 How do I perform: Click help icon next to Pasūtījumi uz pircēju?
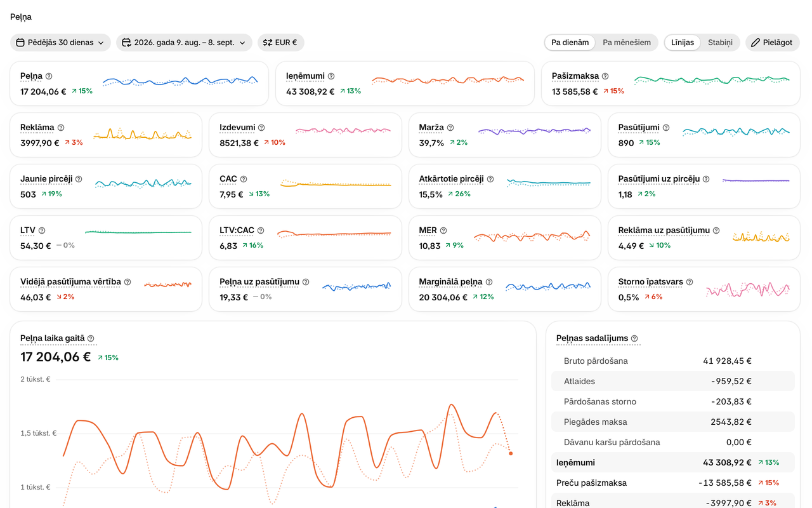click(706, 179)
